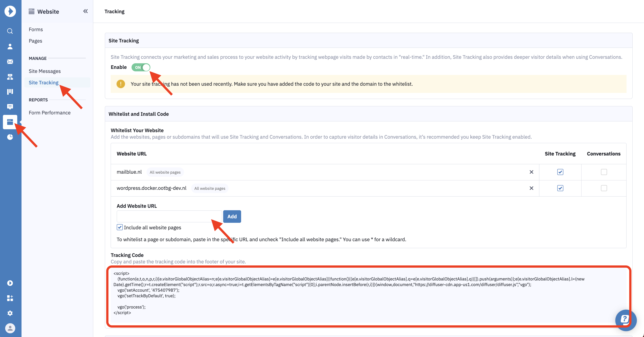Open Deals pipeline columns icon
Screen dimensions: 644x337
point(10,92)
